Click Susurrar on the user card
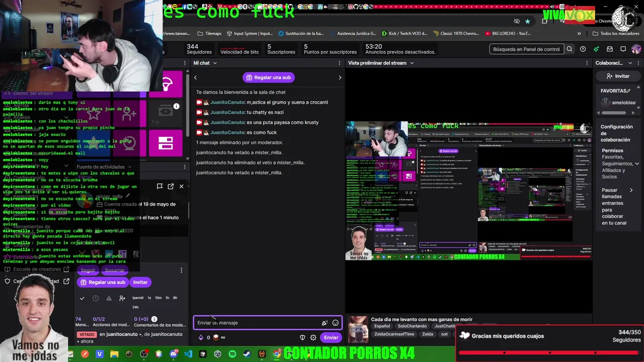644x362 pixels. (x=114, y=270)
